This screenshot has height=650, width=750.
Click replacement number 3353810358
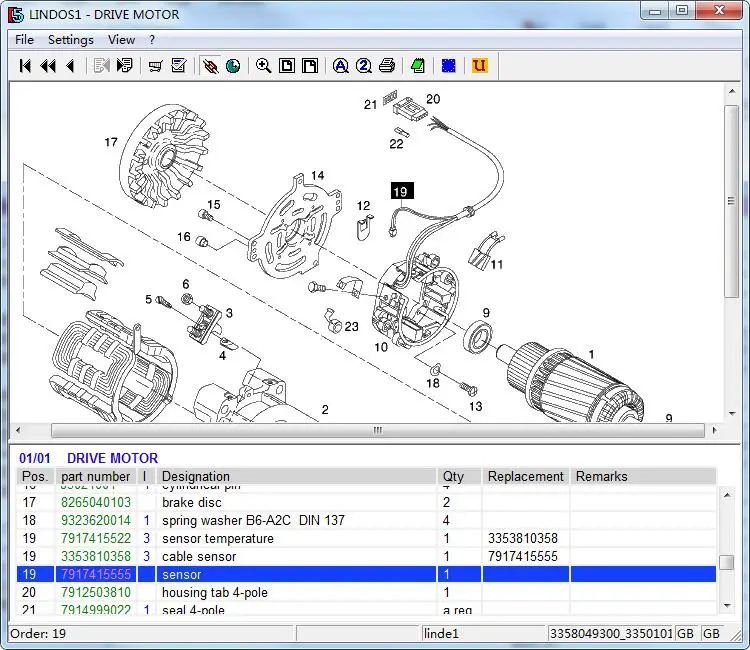[523, 539]
